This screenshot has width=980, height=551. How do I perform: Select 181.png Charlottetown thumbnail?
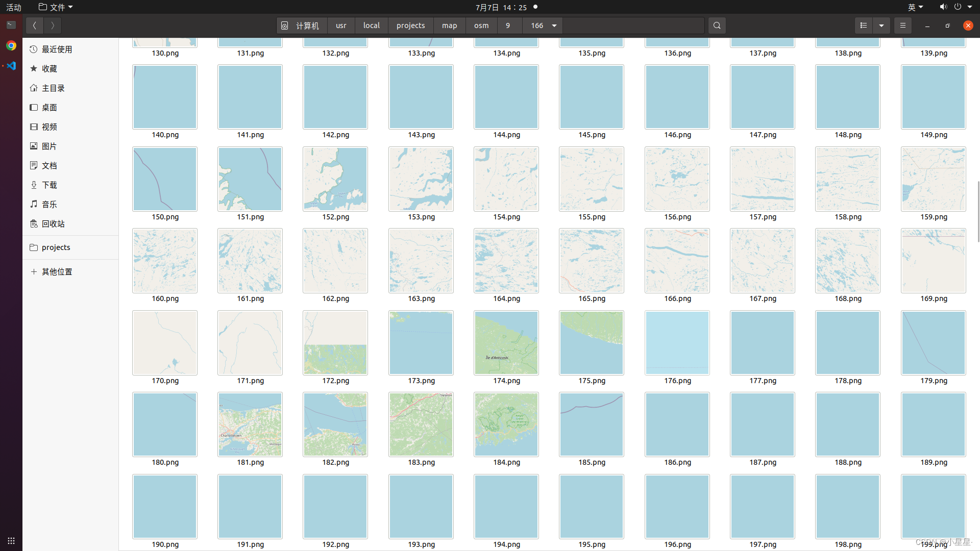coord(250,424)
